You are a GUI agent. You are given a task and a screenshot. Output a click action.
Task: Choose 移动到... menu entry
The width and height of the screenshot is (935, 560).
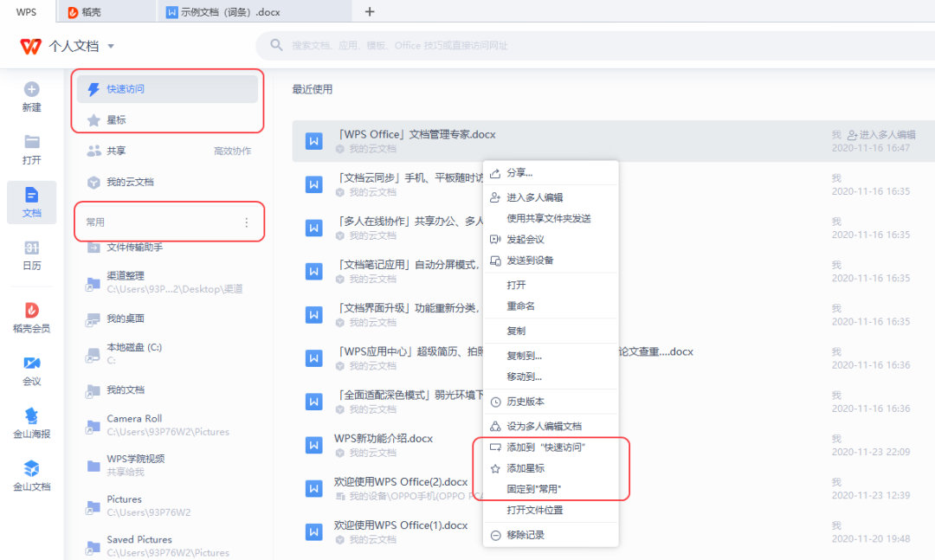(x=551, y=377)
